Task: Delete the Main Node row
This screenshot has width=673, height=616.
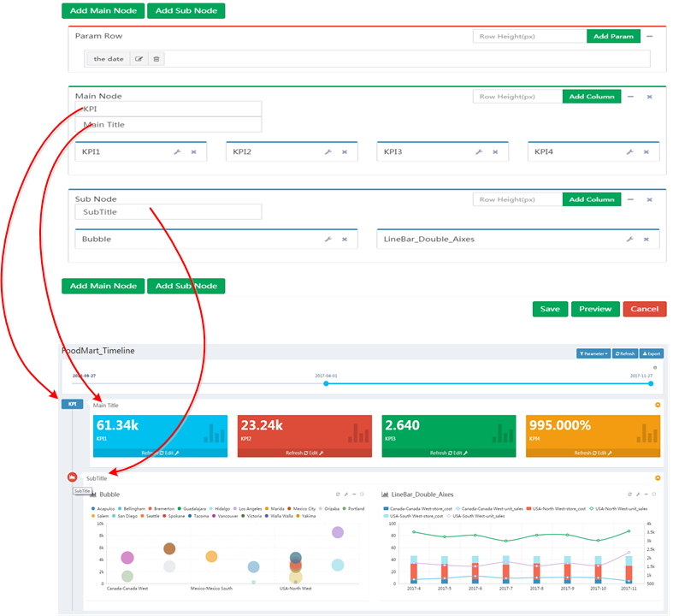Action: pos(650,97)
